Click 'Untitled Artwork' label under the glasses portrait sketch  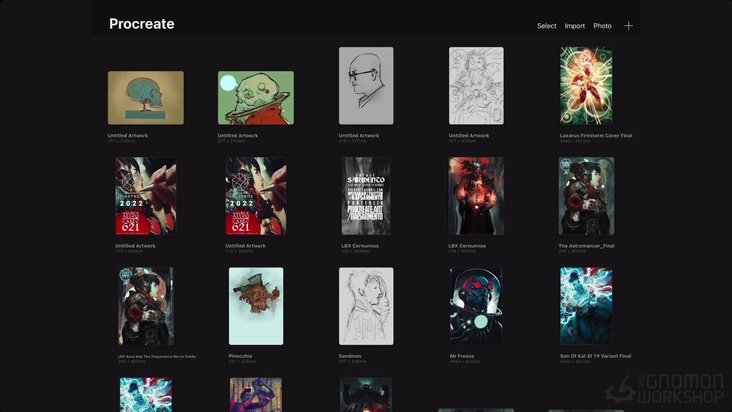tap(359, 136)
